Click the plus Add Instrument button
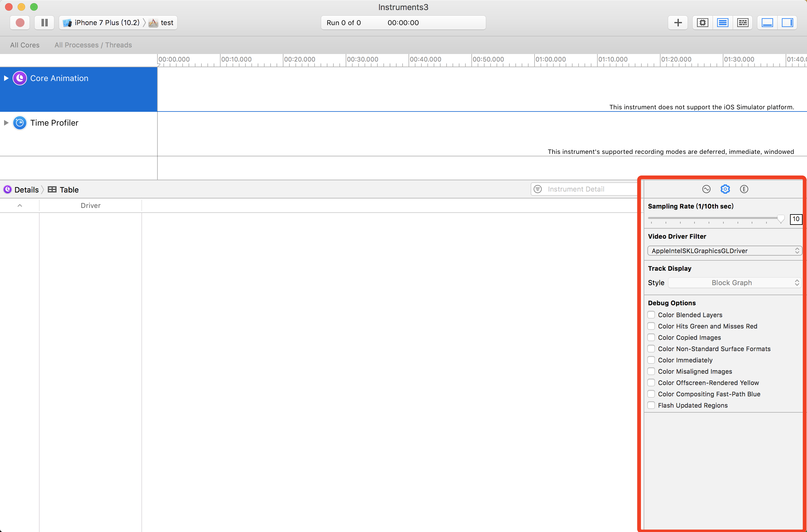807x532 pixels. pos(678,23)
